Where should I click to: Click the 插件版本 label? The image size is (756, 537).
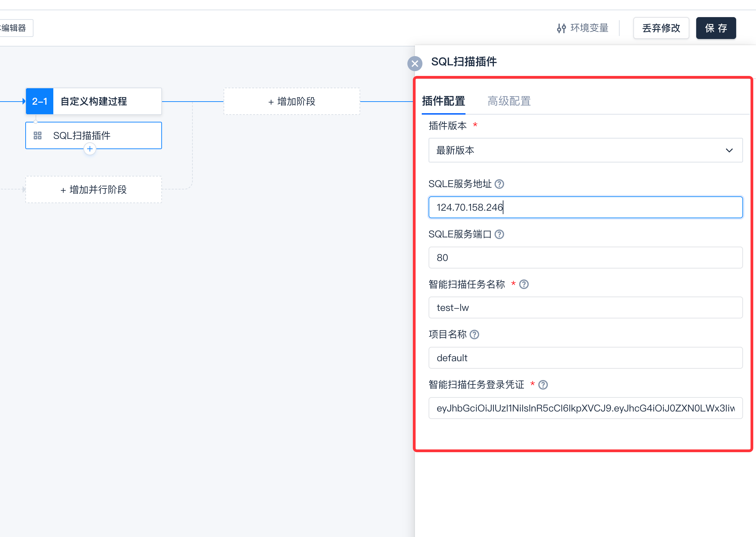coord(447,126)
